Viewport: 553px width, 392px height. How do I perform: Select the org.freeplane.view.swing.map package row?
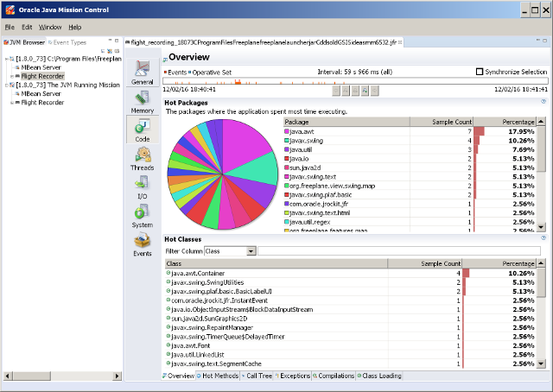click(410, 186)
